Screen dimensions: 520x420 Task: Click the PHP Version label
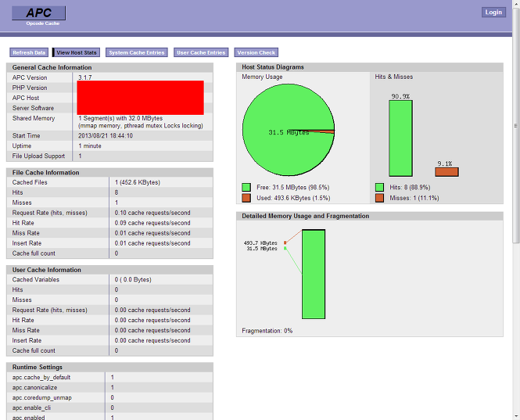[x=30, y=88]
